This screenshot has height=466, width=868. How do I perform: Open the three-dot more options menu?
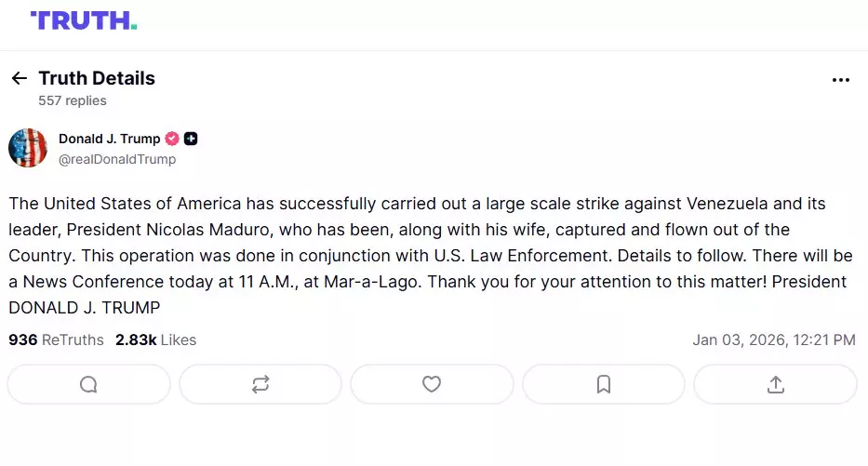(841, 80)
